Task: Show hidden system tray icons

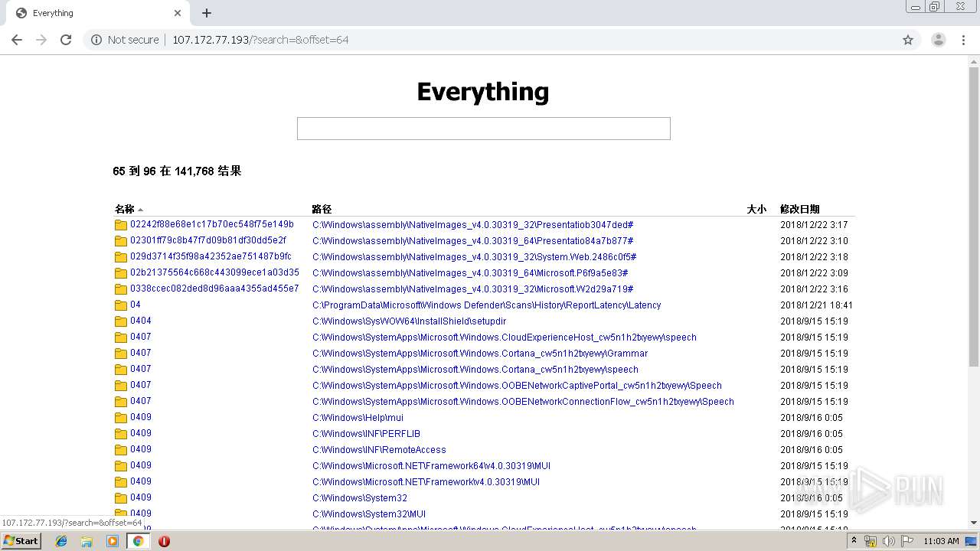Action: tap(854, 541)
